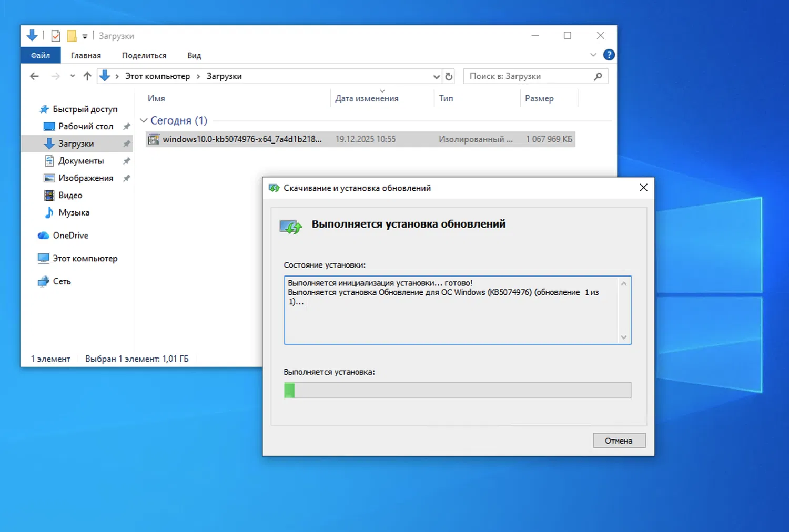
Task: Click the 1 067 969 КБ size cell
Action: click(549, 139)
